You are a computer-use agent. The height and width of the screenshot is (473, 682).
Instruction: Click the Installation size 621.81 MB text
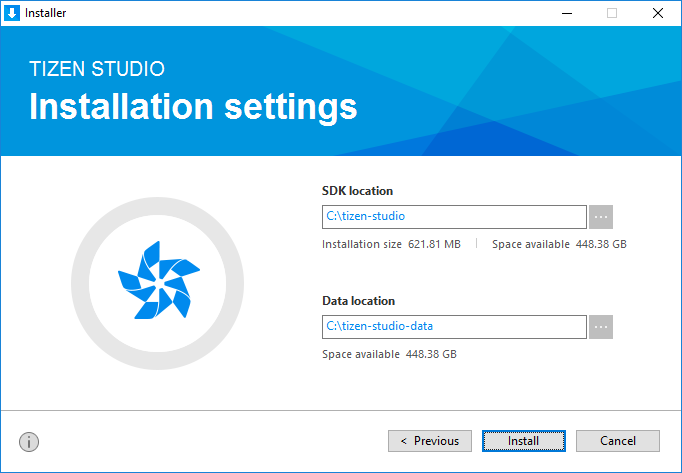[x=391, y=244]
